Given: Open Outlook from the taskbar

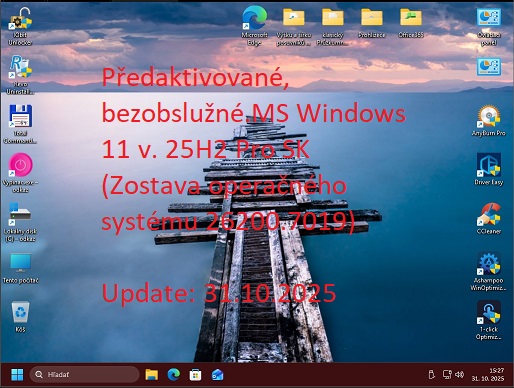Looking at the screenshot, I should (217, 375).
